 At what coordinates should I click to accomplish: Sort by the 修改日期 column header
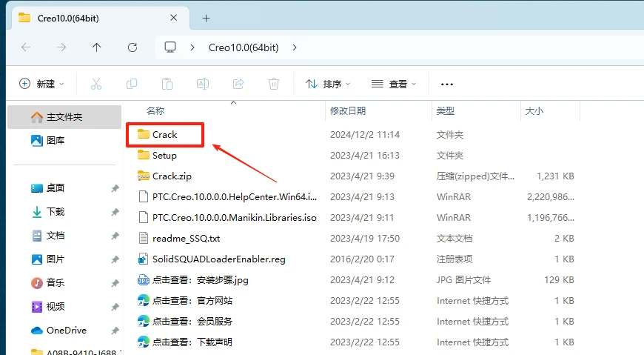[x=348, y=110]
